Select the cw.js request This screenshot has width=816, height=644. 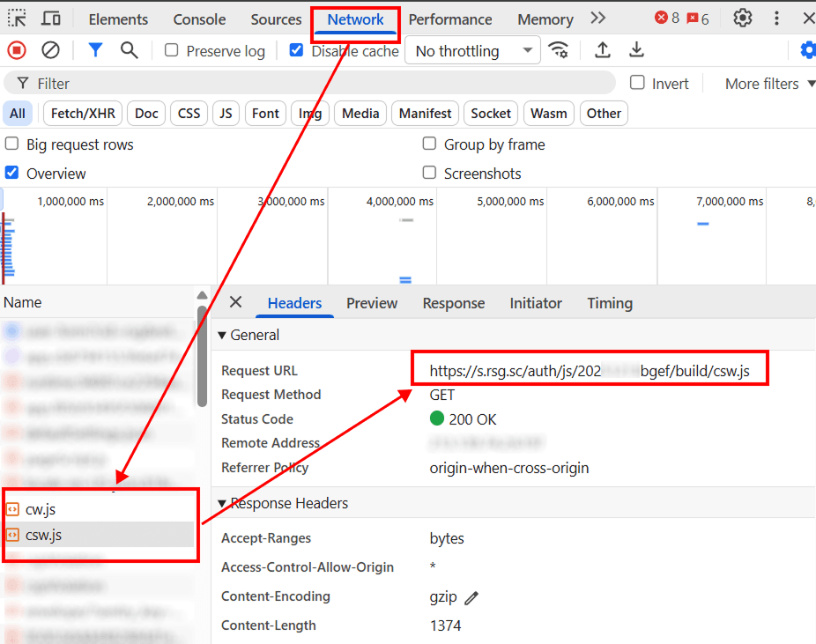(41, 508)
